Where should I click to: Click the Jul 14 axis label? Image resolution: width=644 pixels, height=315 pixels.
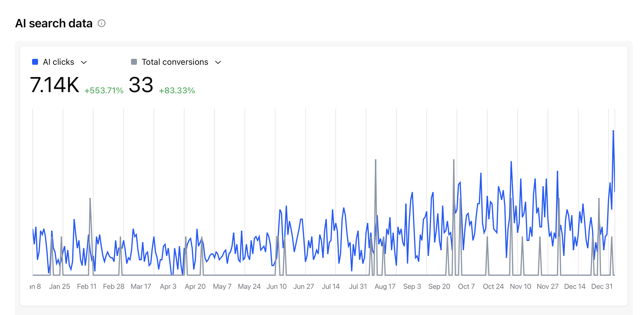click(331, 286)
